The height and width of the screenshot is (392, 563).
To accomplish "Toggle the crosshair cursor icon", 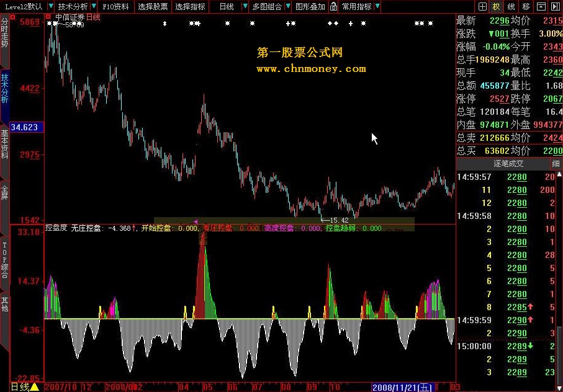I will click(x=482, y=6).
